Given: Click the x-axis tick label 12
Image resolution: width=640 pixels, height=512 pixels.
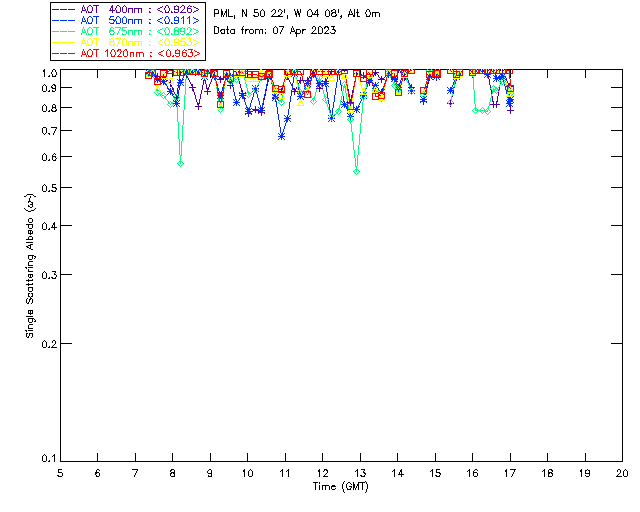Looking at the screenshot, I should point(322,473).
